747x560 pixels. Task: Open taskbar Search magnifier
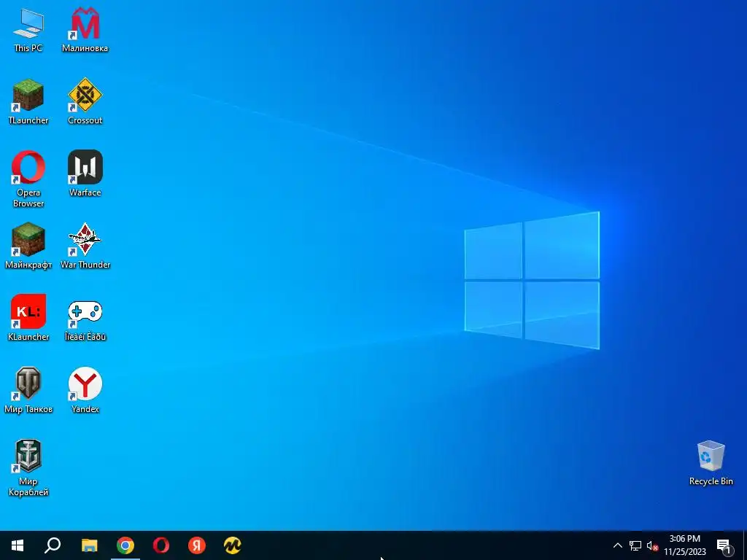point(53,545)
